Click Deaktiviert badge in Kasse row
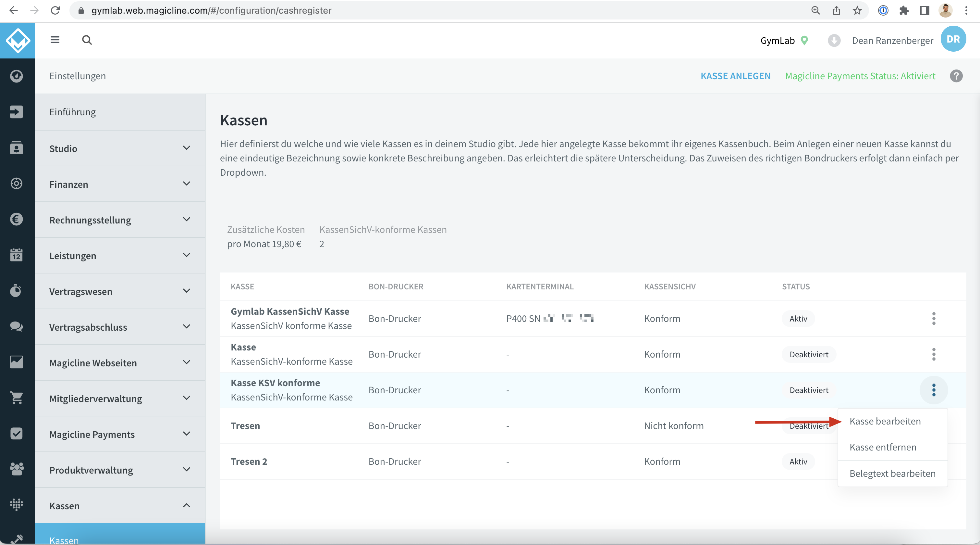Image resolution: width=980 pixels, height=545 pixels. pos(809,355)
